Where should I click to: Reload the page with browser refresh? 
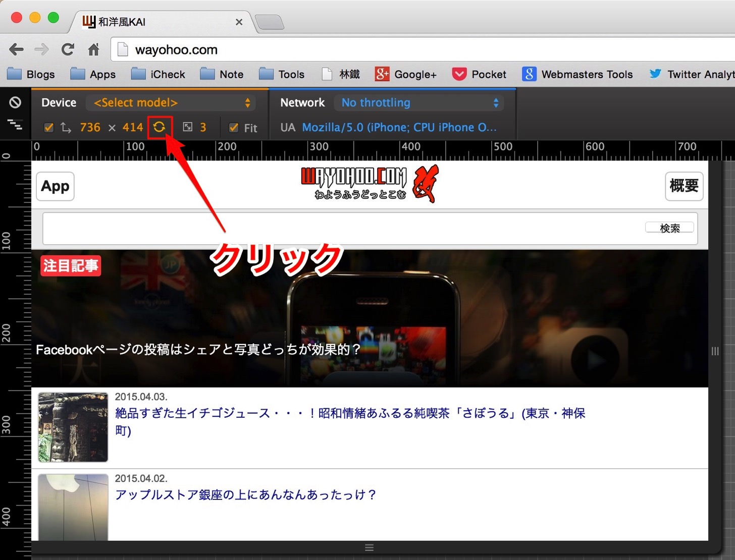68,49
